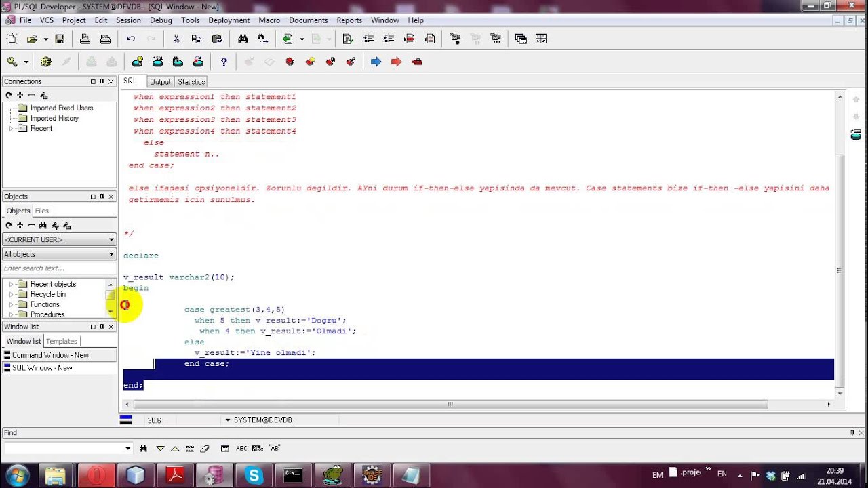Viewport: 868px width, 488px height.
Task: Click the editor horizontal scrollbar
Action: (x=450, y=405)
